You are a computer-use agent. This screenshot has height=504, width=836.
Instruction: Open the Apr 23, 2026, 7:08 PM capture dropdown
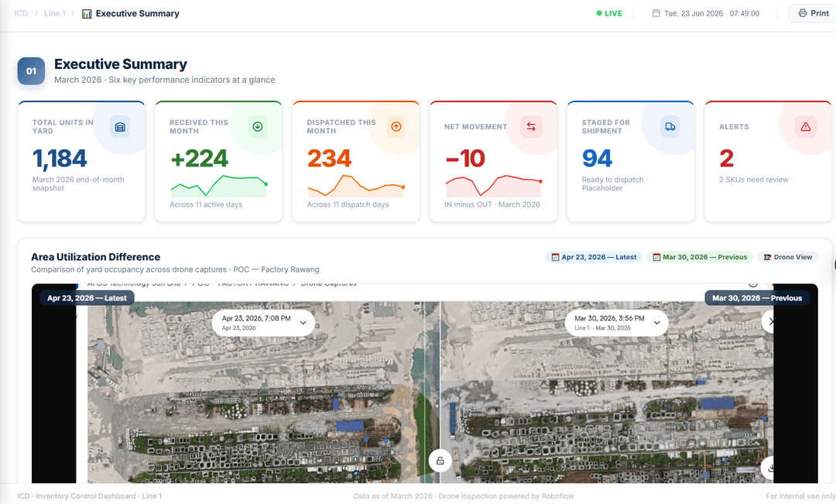(x=263, y=323)
